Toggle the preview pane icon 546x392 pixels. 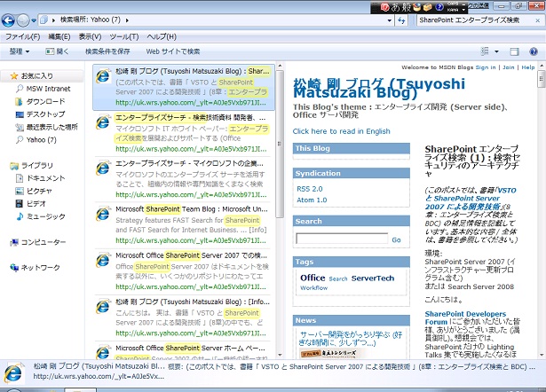[514, 51]
